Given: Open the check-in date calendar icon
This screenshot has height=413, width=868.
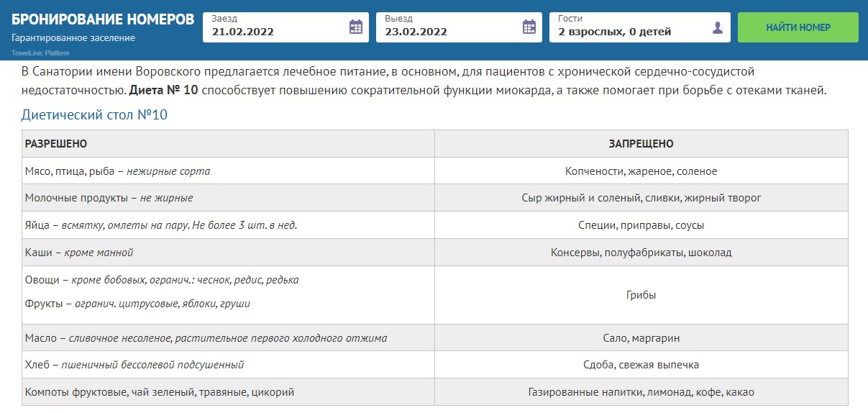Looking at the screenshot, I should tap(356, 27).
